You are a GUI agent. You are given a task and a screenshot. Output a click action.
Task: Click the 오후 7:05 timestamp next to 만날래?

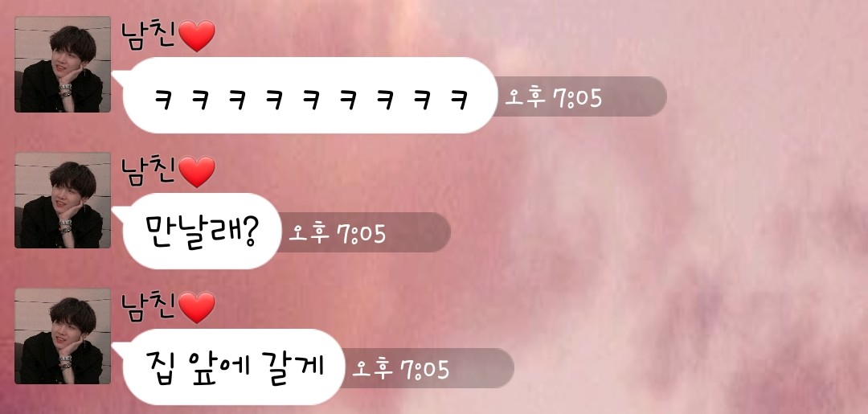click(x=337, y=234)
